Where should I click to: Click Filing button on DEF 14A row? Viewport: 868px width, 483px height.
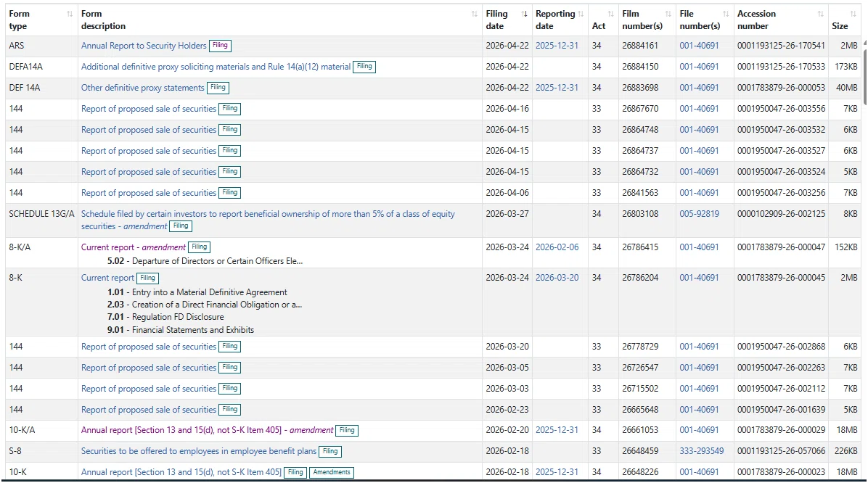[218, 88]
